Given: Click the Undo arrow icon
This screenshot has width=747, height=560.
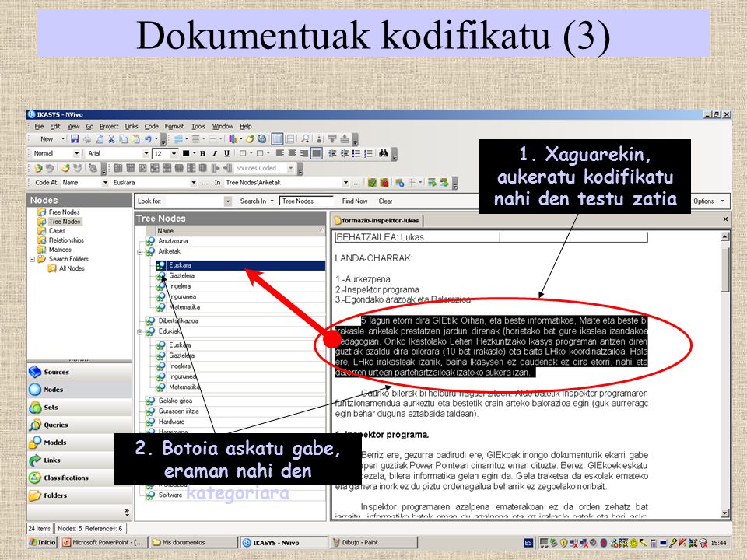Looking at the screenshot, I should pyautogui.click(x=148, y=139).
